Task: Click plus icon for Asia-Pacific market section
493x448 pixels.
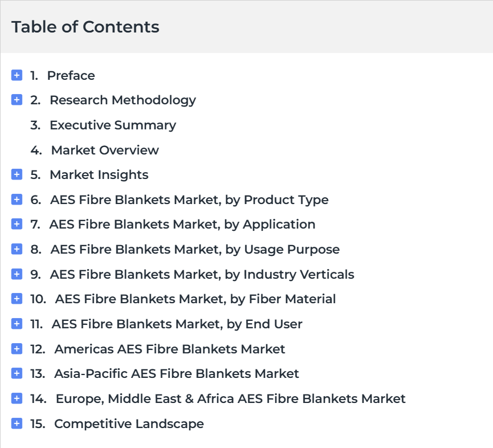Action: (17, 373)
